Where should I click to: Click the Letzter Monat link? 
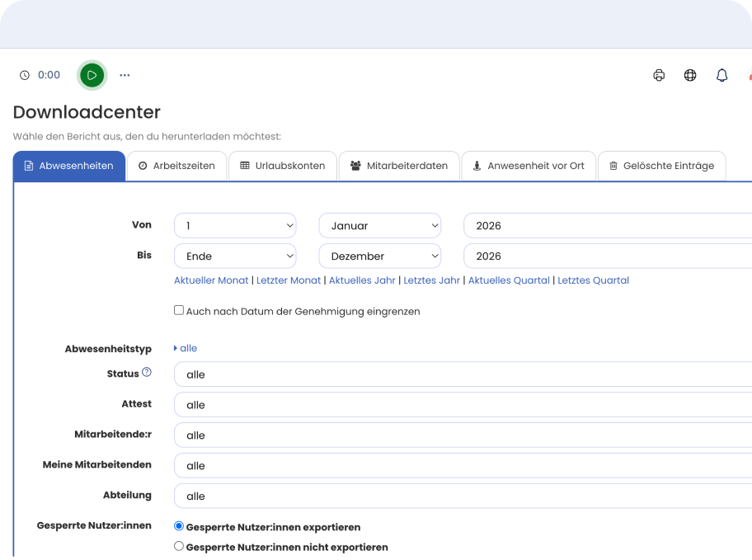tap(289, 280)
